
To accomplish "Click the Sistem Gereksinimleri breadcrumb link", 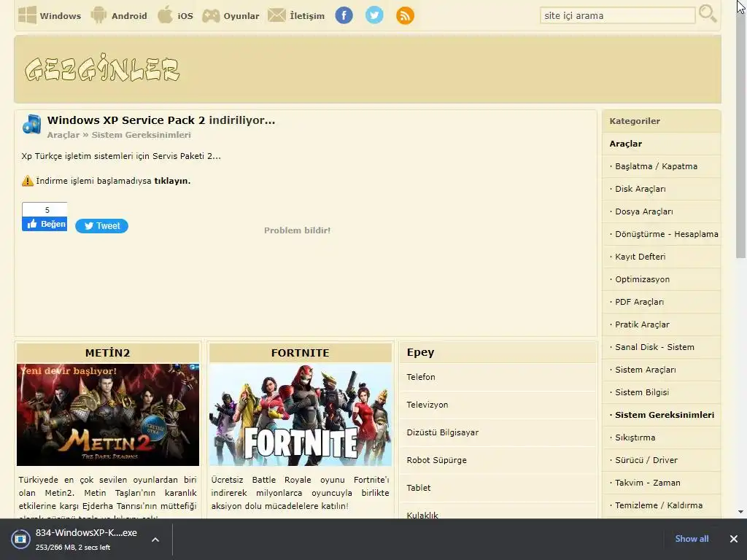I will pos(141,135).
